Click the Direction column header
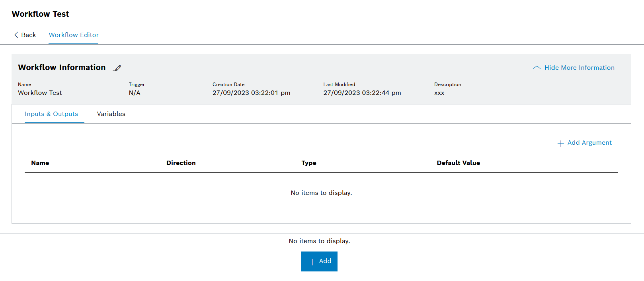 point(181,163)
